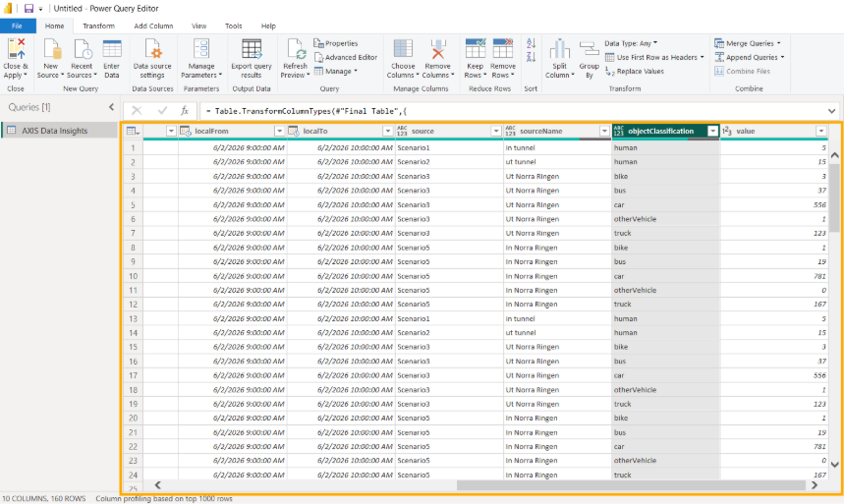Sort the column ascending
The height and width of the screenshot is (504, 844).
point(531,43)
